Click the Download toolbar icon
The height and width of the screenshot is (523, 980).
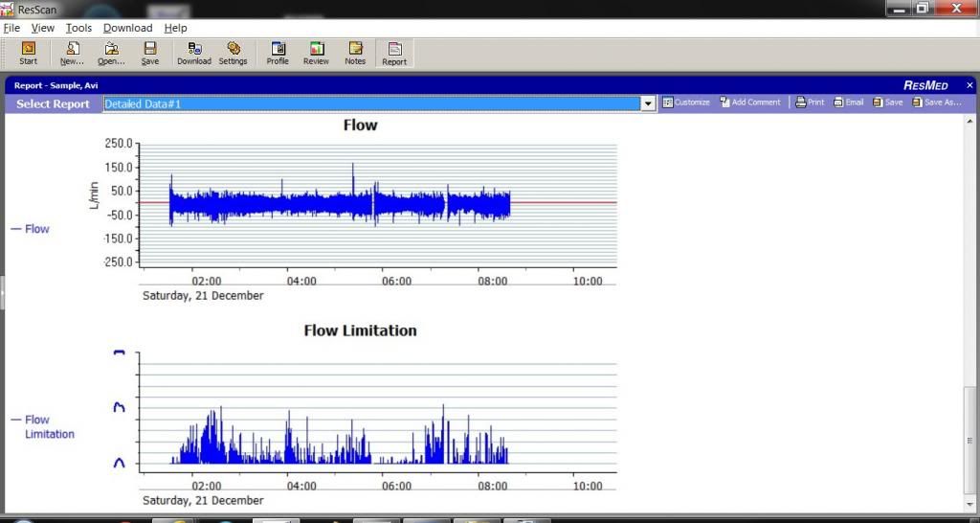(194, 54)
